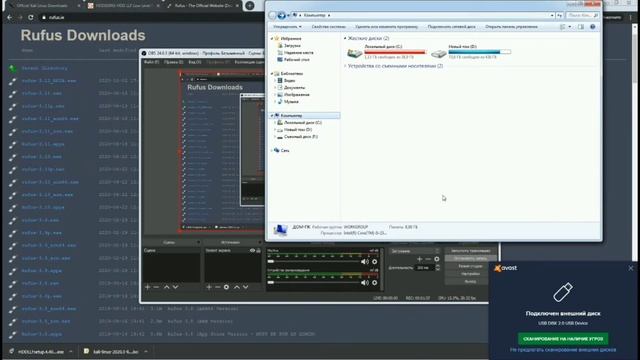Close the Avast notification popup
The image size is (640, 360).
[631, 268]
